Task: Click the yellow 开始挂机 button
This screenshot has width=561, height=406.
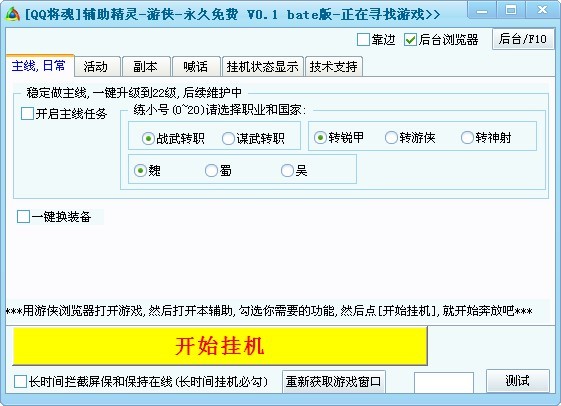Action: coord(220,346)
